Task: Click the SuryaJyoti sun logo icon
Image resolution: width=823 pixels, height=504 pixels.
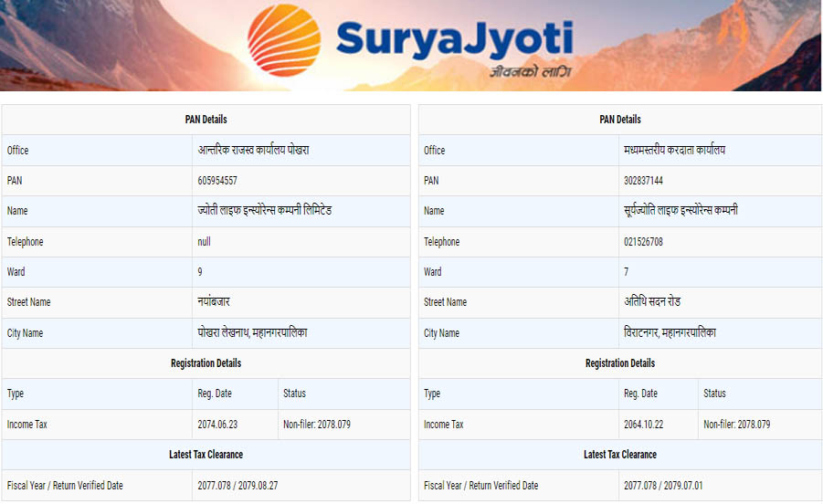Action: tap(284, 41)
